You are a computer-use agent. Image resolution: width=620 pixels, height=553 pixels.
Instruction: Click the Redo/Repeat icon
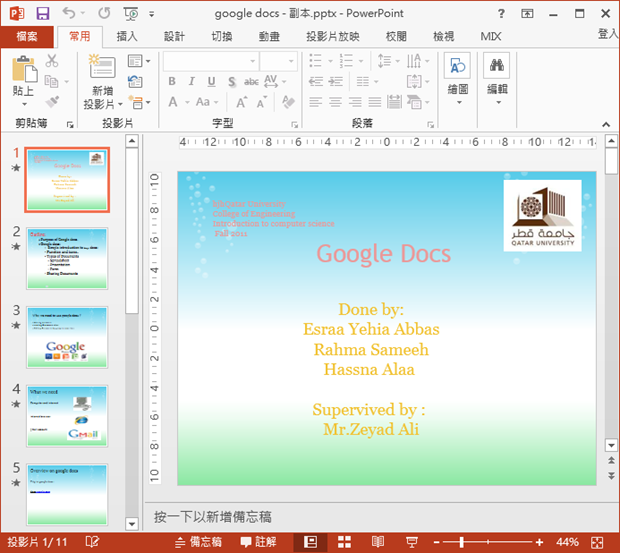pos(104,13)
